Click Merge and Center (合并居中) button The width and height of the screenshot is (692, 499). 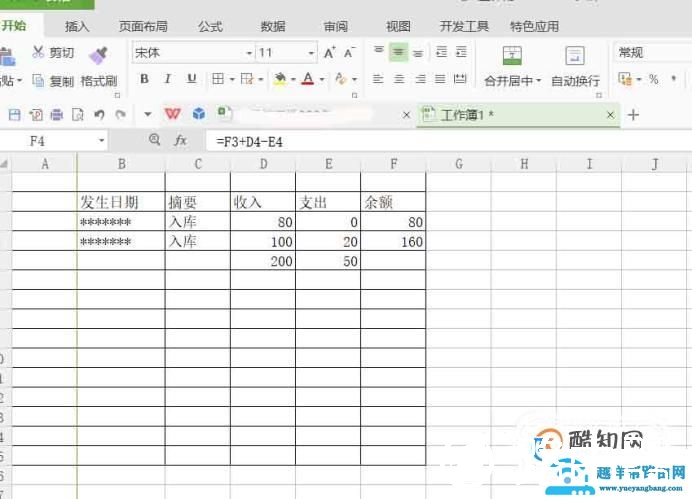[512, 66]
